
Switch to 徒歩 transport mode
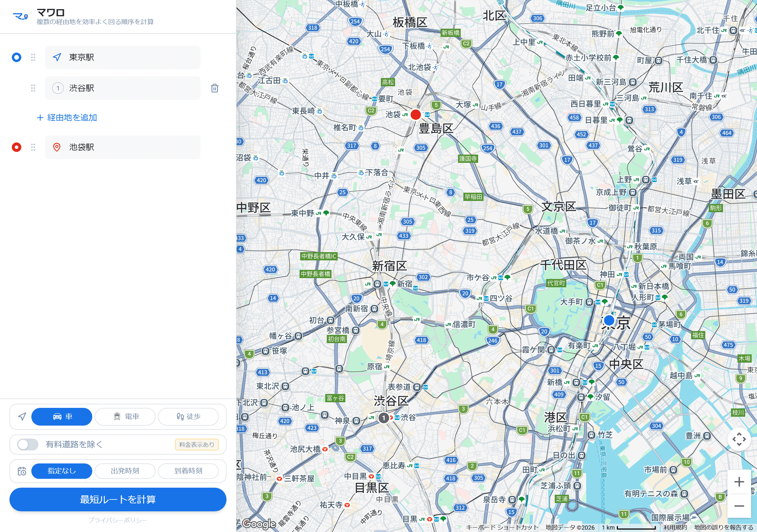click(x=188, y=416)
